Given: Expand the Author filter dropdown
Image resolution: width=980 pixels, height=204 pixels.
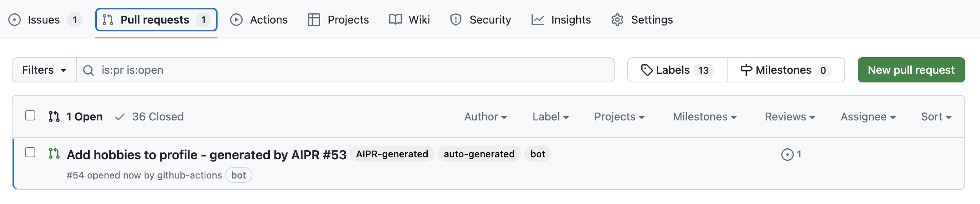Looking at the screenshot, I should coord(485,117).
